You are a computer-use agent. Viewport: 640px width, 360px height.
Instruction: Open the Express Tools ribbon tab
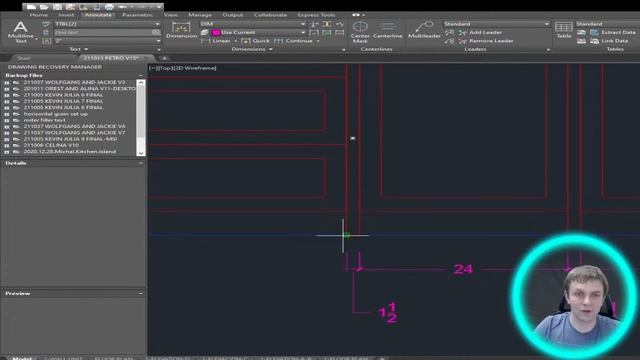tap(316, 15)
